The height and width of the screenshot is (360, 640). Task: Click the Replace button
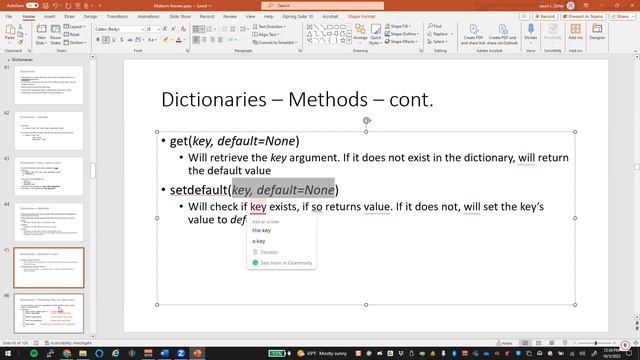[x=440, y=34]
